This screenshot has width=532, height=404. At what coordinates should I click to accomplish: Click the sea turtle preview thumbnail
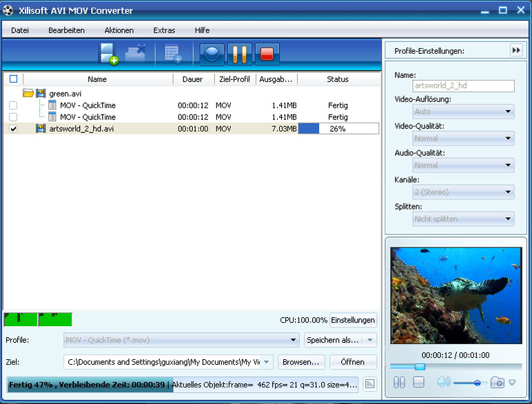click(x=456, y=295)
